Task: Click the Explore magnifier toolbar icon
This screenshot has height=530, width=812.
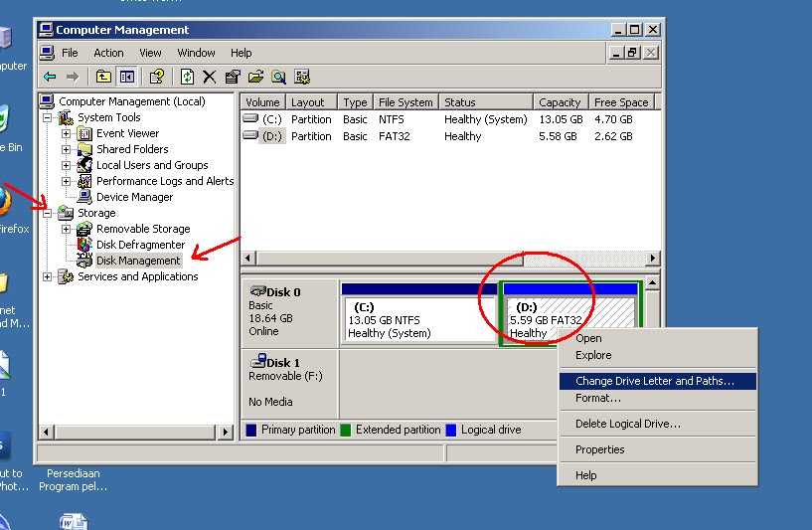Action: [x=278, y=78]
